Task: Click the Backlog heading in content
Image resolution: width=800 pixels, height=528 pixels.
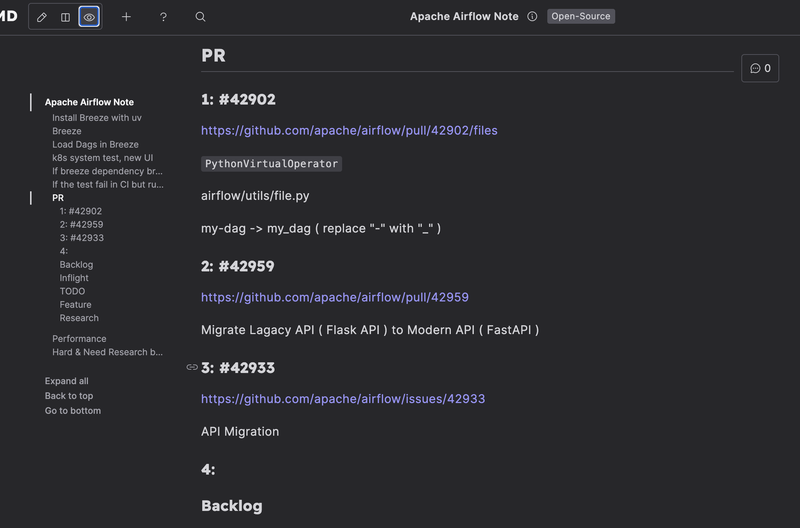Action: pyautogui.click(x=232, y=506)
